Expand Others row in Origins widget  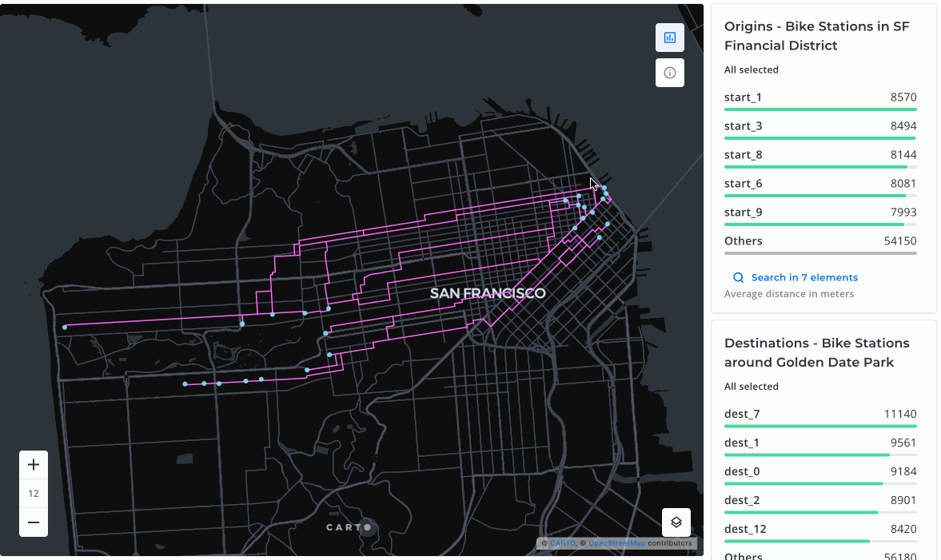pyautogui.click(x=819, y=242)
